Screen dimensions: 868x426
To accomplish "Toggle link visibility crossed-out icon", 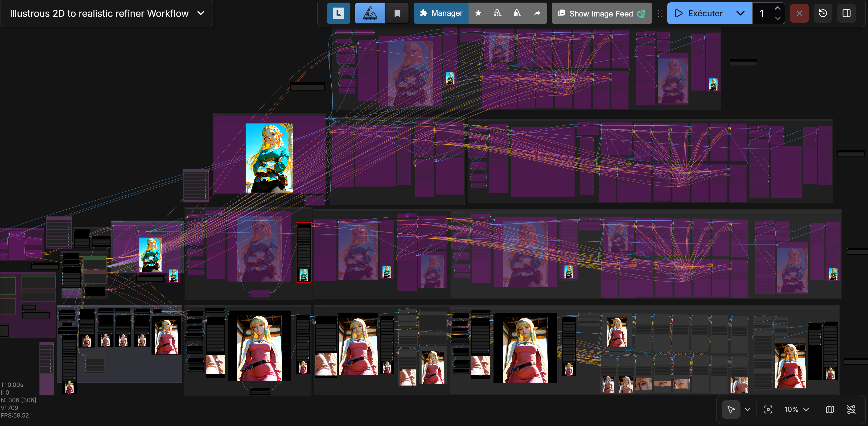I will (x=851, y=409).
